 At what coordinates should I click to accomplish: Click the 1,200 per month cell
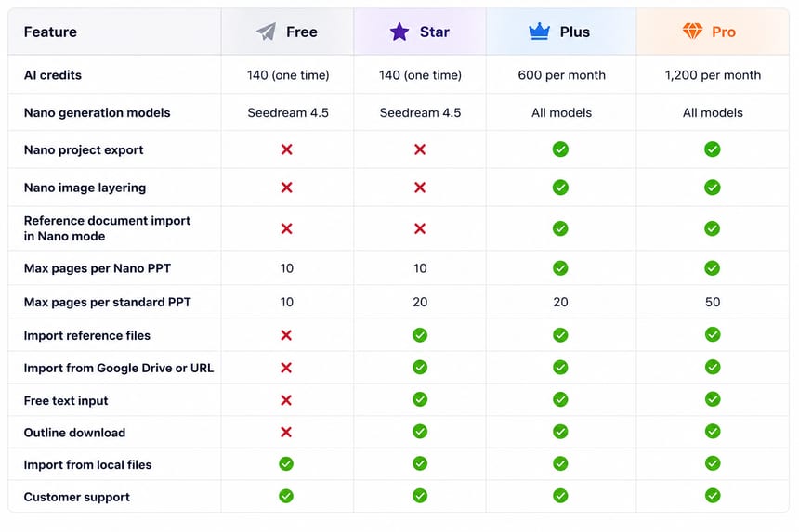point(713,75)
